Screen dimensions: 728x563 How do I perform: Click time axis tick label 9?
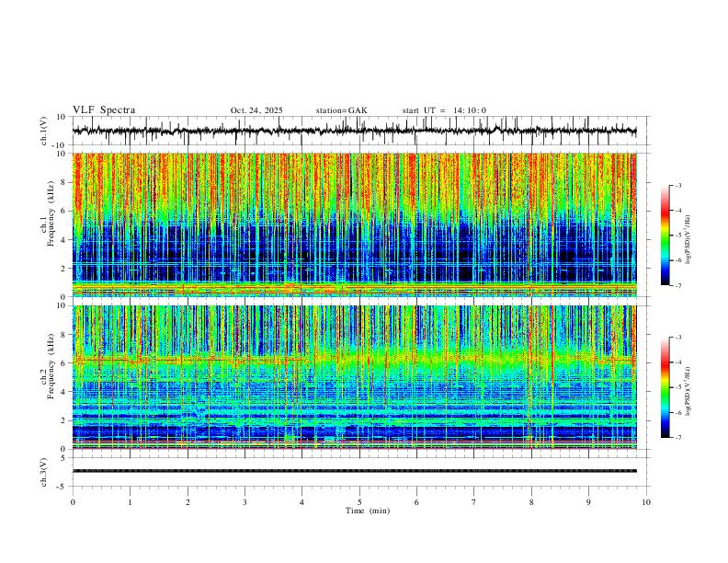pyautogui.click(x=588, y=502)
